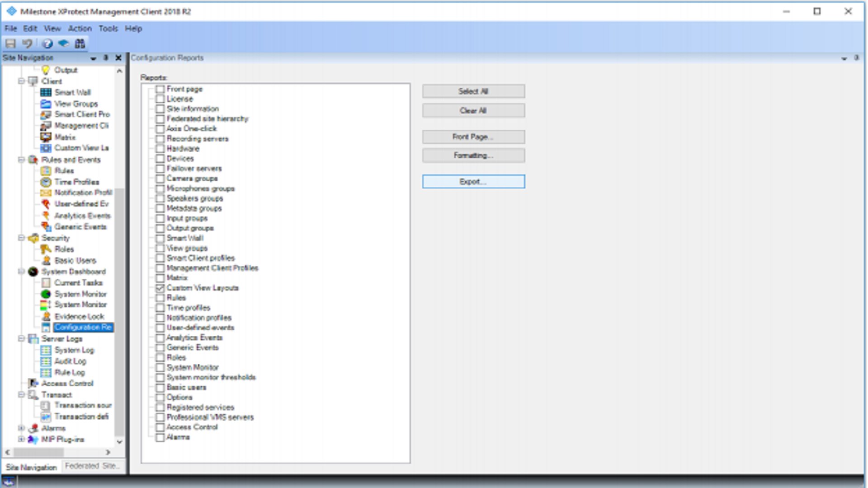Click the Formatting... button

point(473,155)
